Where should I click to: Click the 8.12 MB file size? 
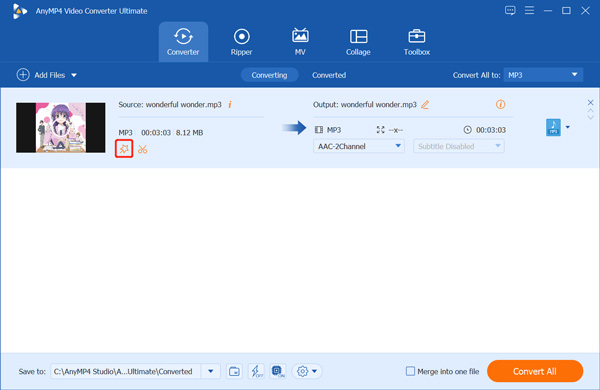(x=189, y=133)
